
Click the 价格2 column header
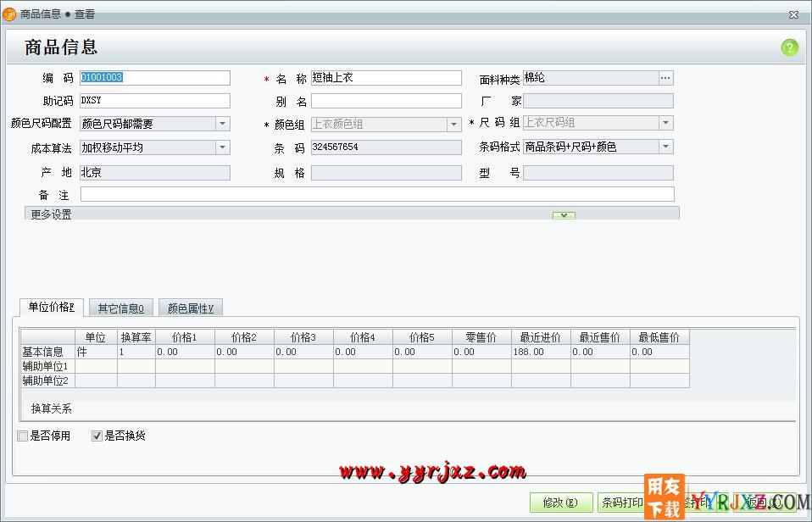coord(244,337)
